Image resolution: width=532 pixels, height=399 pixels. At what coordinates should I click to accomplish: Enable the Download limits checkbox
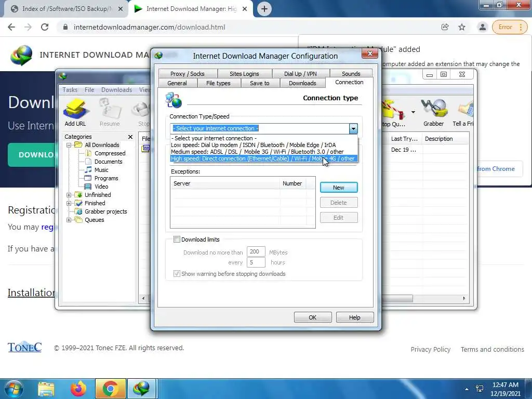tap(177, 240)
